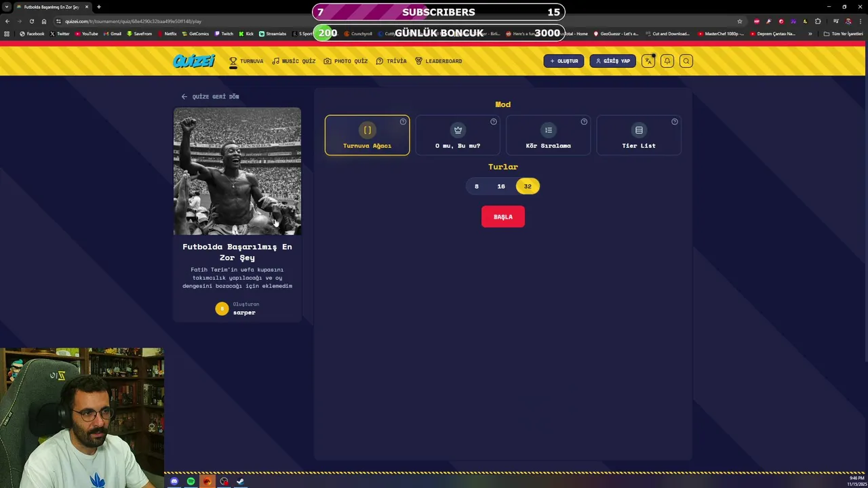Open the Kick bookmark
Viewport: 868px width, 488px height.
tap(246, 33)
